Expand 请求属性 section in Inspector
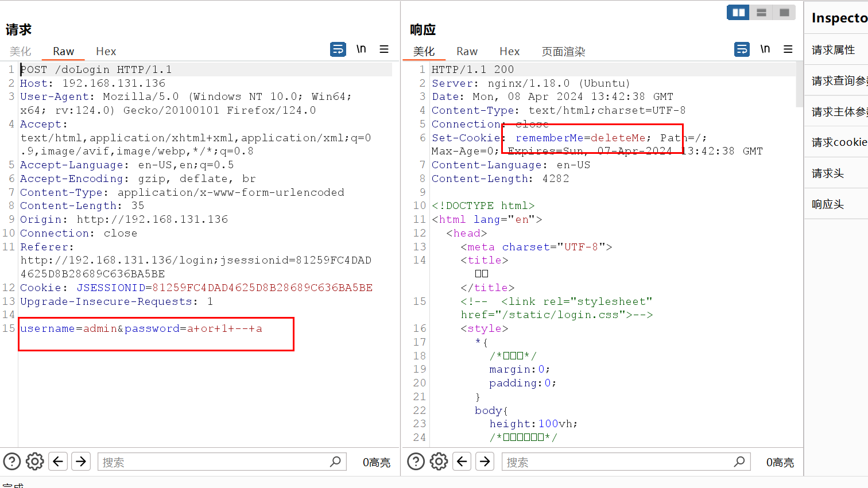 click(x=836, y=50)
